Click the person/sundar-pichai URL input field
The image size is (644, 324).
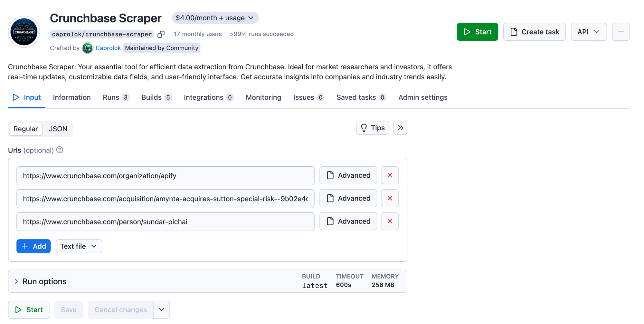pos(165,221)
